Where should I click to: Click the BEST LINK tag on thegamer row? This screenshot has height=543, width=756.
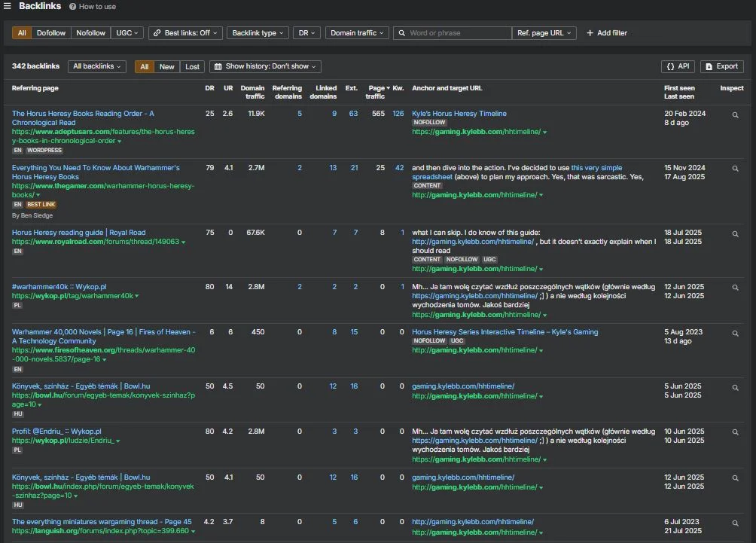point(41,204)
